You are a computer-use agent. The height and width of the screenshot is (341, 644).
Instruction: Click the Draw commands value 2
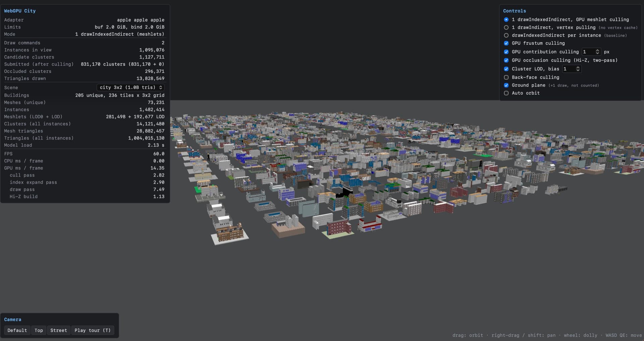tap(163, 43)
